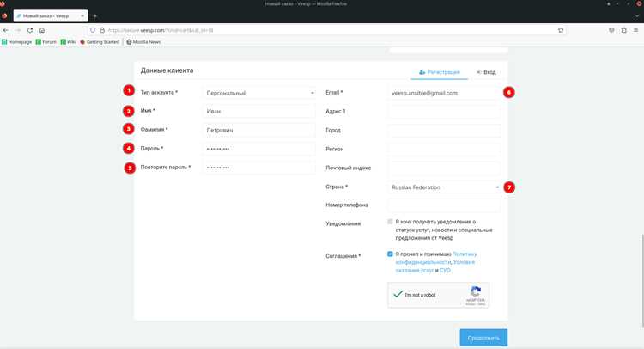Click the browser forward arrow
This screenshot has height=349, width=644.
(x=18, y=30)
